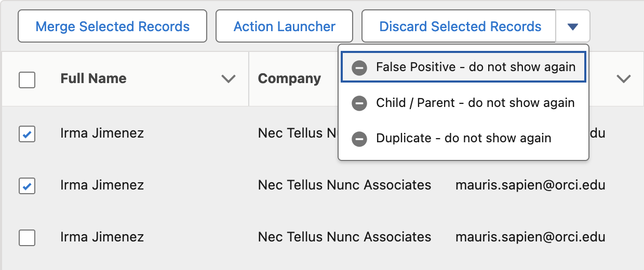The height and width of the screenshot is (270, 644).
Task: Click the Company column header
Action: tap(289, 78)
